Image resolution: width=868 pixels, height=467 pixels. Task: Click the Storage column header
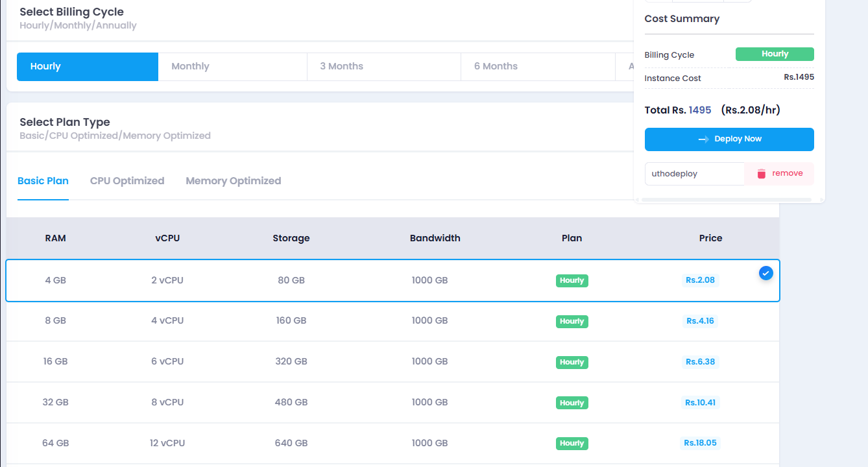[291, 238]
